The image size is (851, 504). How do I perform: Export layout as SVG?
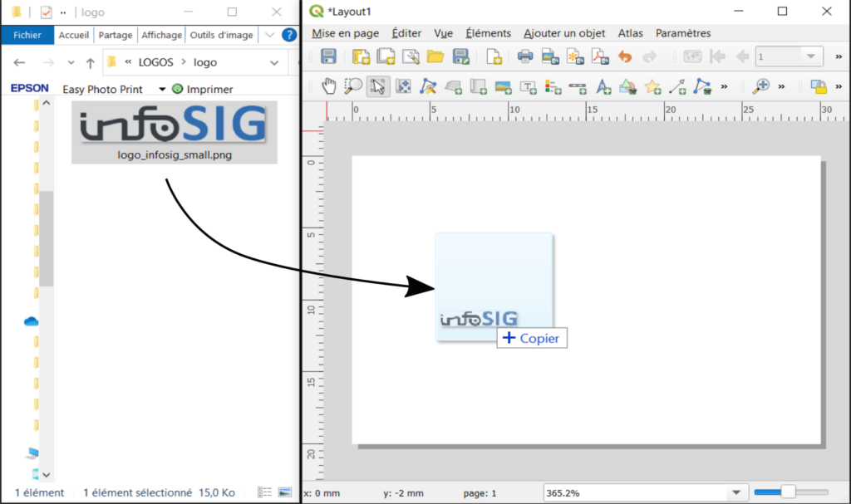pos(575,56)
